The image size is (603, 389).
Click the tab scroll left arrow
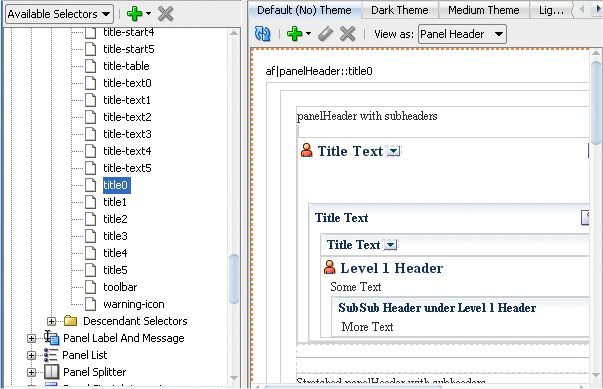tap(582, 9)
